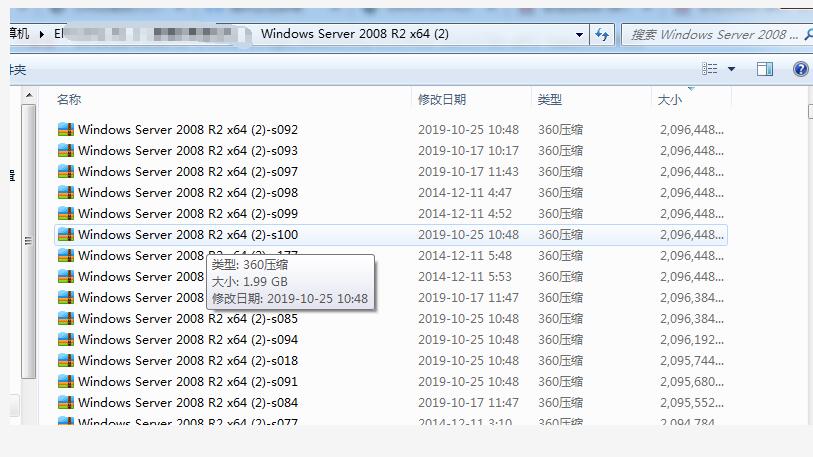Select file Windows Server 2008 R2 x64 (2)-s092
This screenshot has width=813, height=457.
coord(188,130)
